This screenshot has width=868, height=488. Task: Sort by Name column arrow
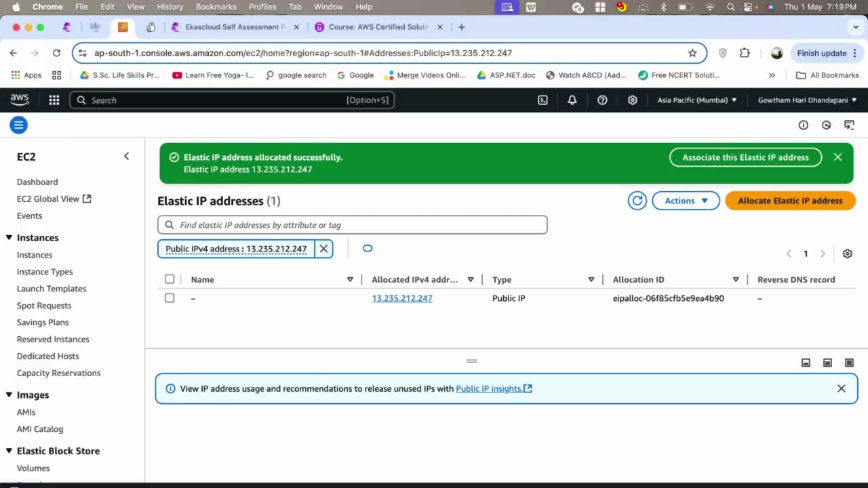(350, 279)
